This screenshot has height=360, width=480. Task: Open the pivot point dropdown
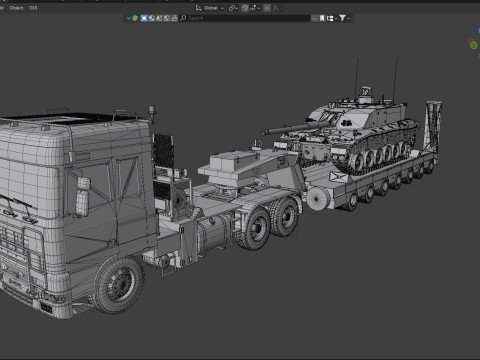tap(233, 8)
